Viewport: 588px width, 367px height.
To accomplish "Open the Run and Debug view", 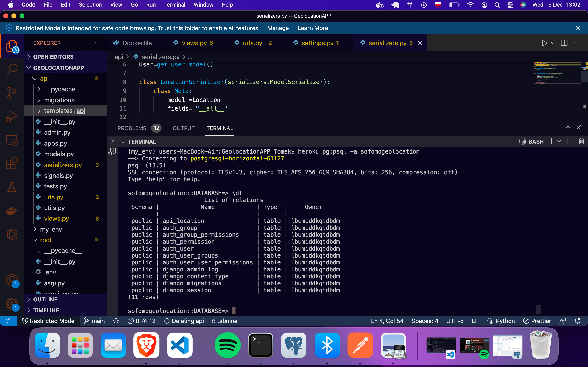I will pos(12,116).
